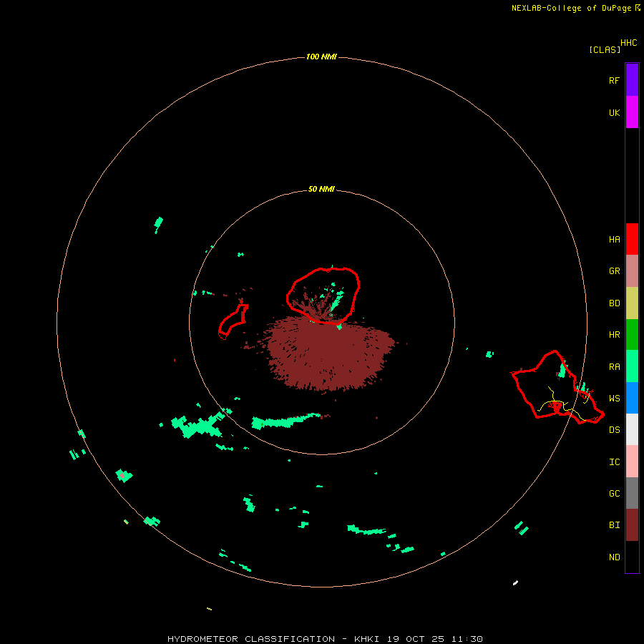This screenshot has height=644, width=644.
Task: Click the 100 NMI range ring label
Action: 321,57
